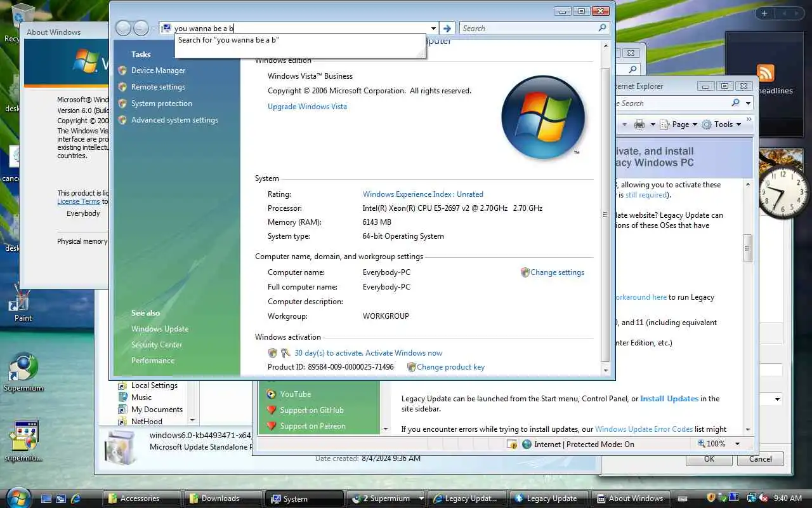Click the Install Updates link on the Legacy Update page

click(669, 399)
